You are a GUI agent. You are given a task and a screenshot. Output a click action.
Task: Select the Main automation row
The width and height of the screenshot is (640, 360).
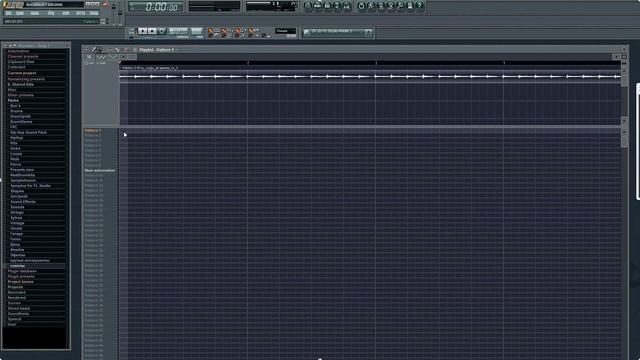tap(100, 171)
